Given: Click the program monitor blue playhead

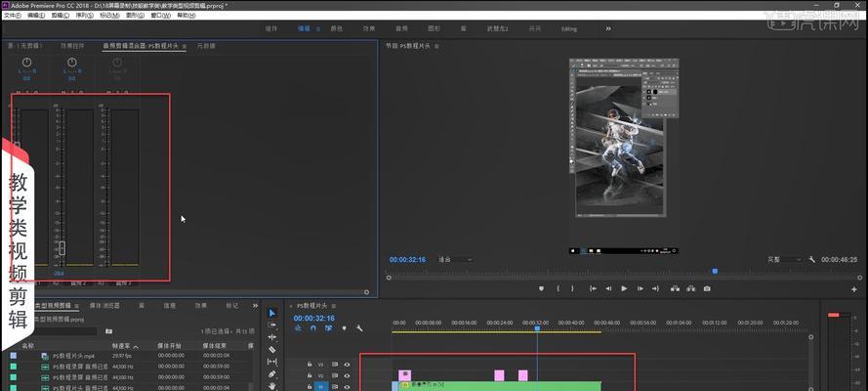Looking at the screenshot, I should (x=715, y=272).
